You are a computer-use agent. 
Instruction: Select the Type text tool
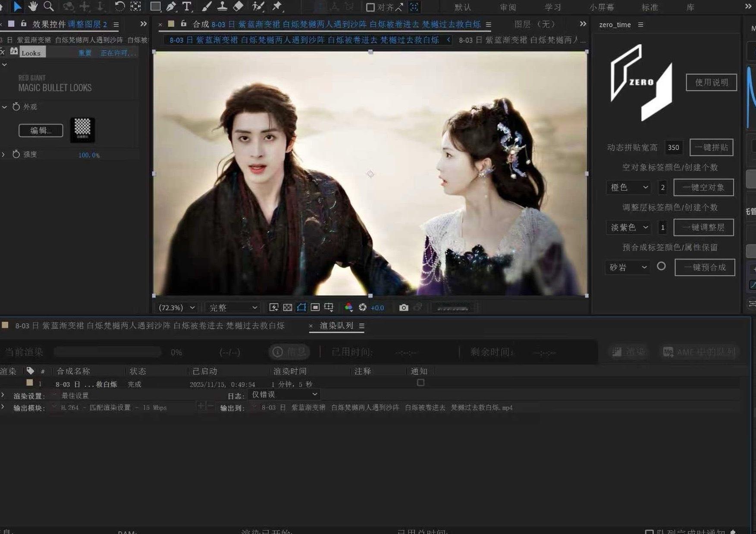pos(187,6)
